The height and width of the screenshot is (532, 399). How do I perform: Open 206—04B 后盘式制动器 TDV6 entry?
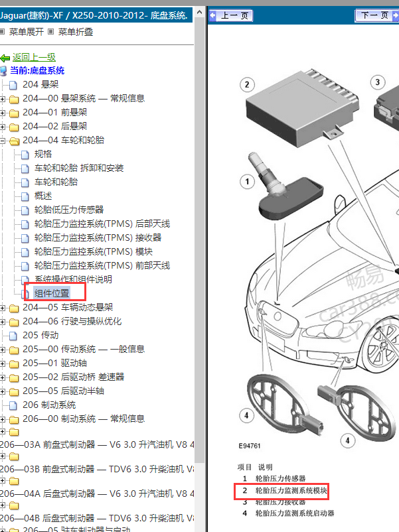pyautogui.click(x=97, y=518)
